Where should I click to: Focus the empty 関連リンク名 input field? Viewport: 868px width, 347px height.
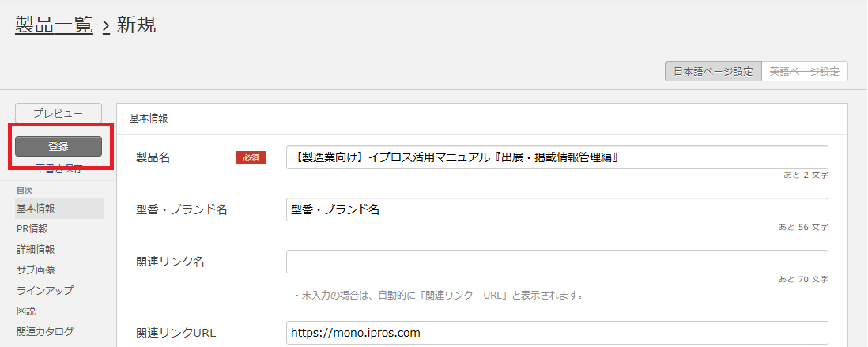pos(557,262)
